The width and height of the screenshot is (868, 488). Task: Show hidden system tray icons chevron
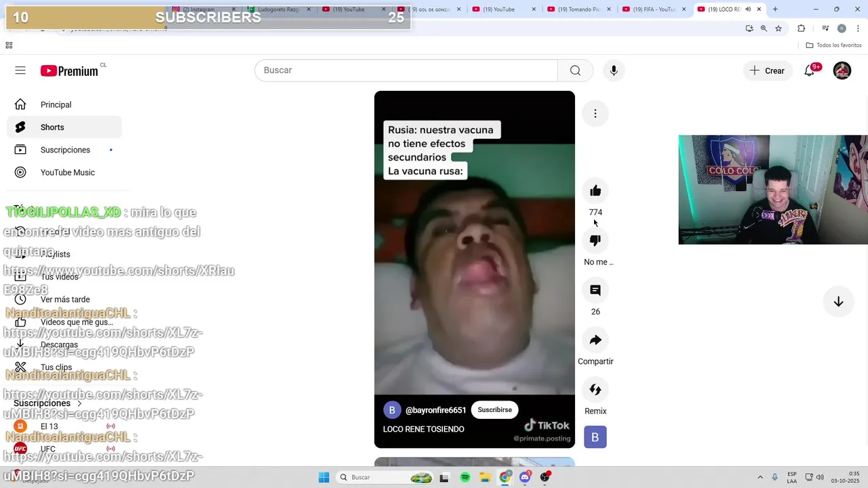759,477
